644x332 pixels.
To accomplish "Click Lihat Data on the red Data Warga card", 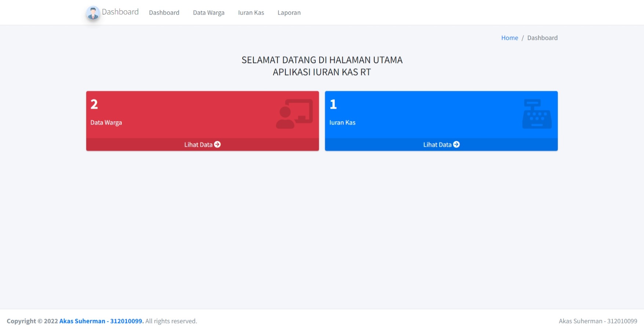I will pyautogui.click(x=202, y=144).
